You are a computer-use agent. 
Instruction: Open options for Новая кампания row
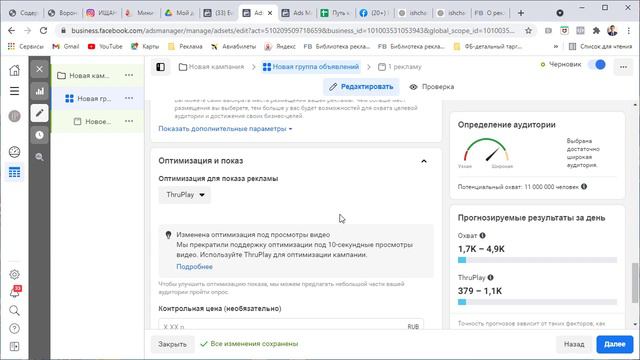point(129,75)
